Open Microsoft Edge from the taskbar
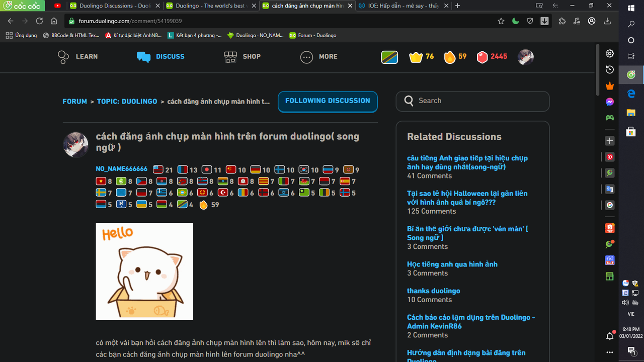Image resolution: width=644 pixels, height=362 pixels. [631, 94]
